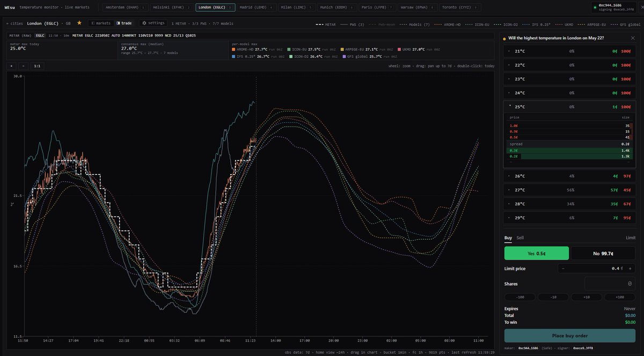Toggle METAR series in chart legend
The width and height of the screenshot is (644, 356).
coord(326,24)
